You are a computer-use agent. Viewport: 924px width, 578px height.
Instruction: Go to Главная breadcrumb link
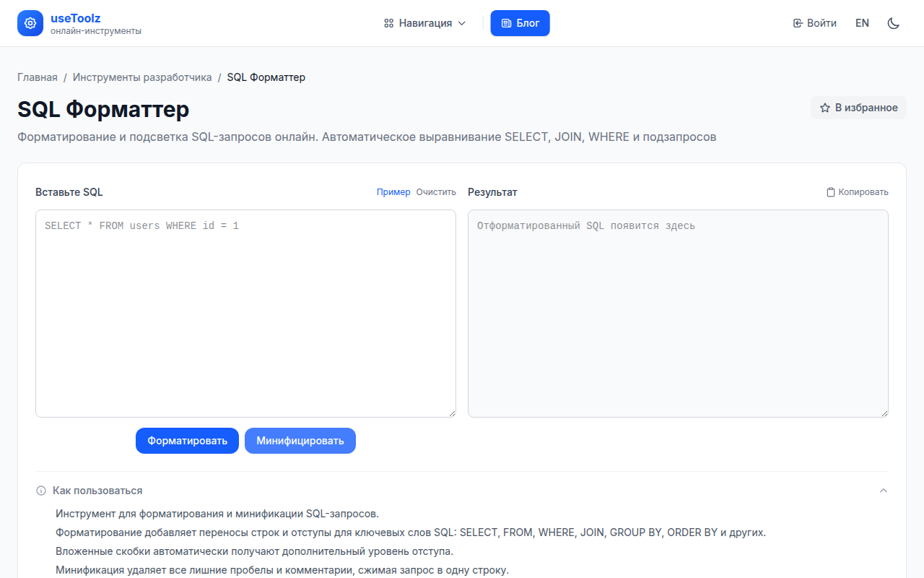[x=38, y=77]
